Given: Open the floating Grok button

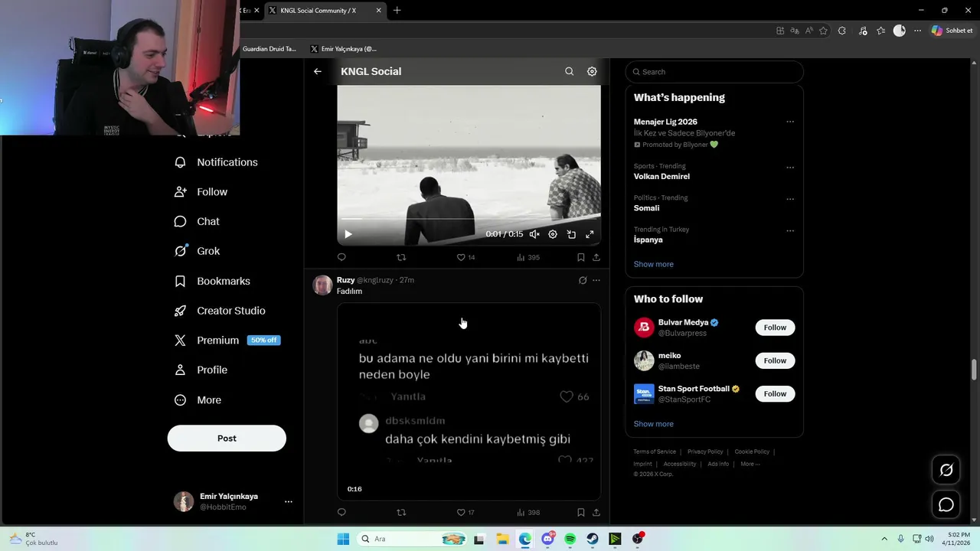Looking at the screenshot, I should pyautogui.click(x=946, y=470).
